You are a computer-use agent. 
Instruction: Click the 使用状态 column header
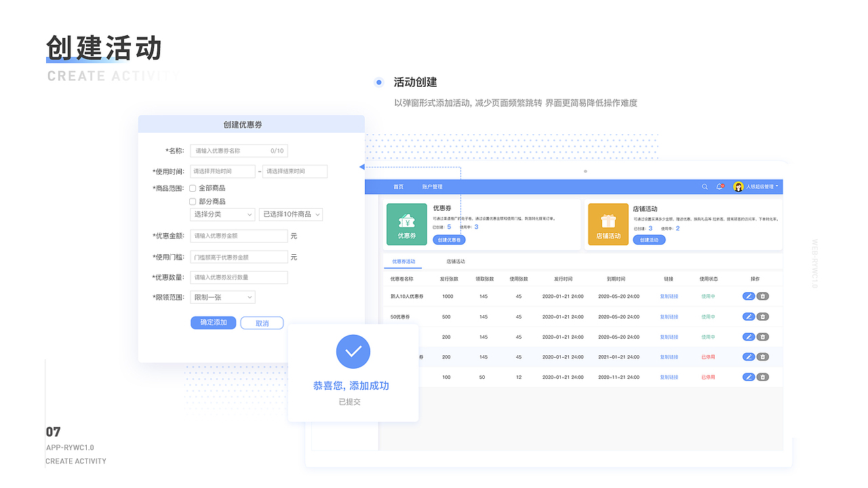[x=709, y=279]
